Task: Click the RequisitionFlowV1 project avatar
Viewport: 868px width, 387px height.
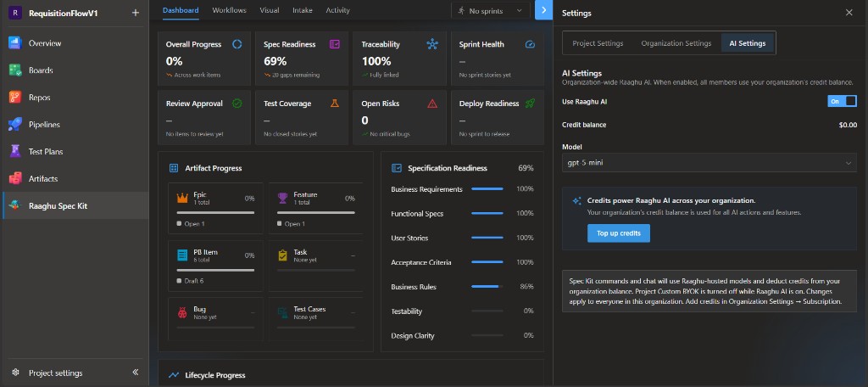Action: pos(14,13)
